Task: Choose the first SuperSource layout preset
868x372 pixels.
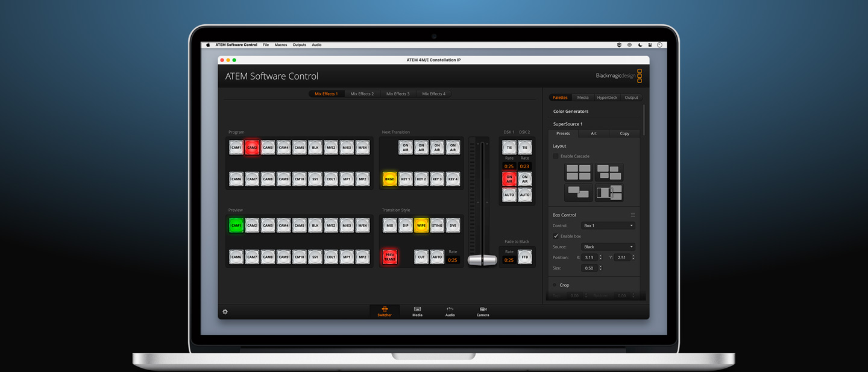Action: (578, 173)
